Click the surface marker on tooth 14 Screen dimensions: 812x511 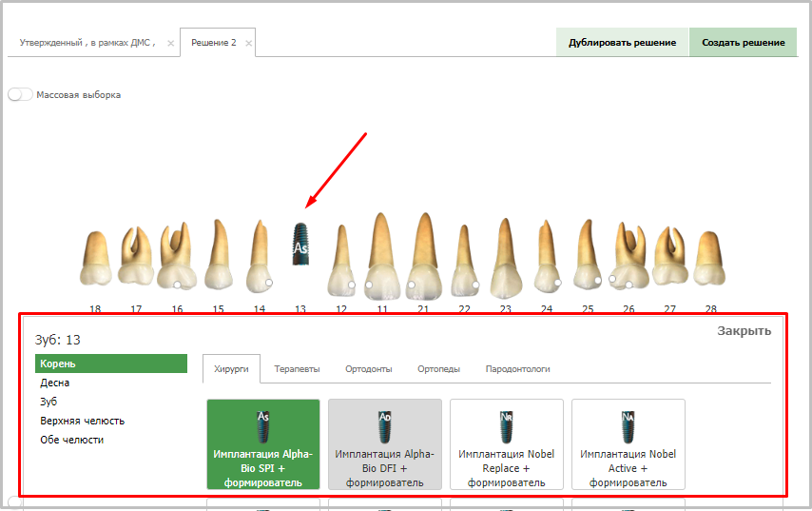[269, 283]
